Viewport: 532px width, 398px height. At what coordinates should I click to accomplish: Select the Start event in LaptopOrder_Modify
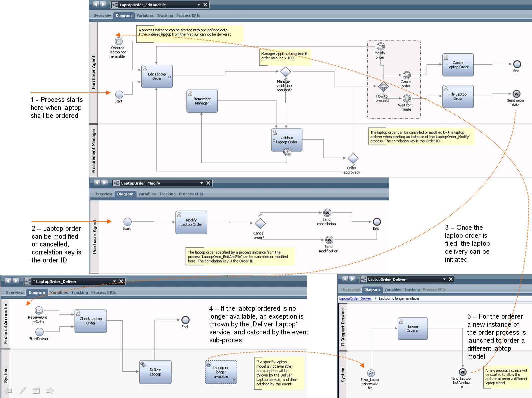click(127, 222)
